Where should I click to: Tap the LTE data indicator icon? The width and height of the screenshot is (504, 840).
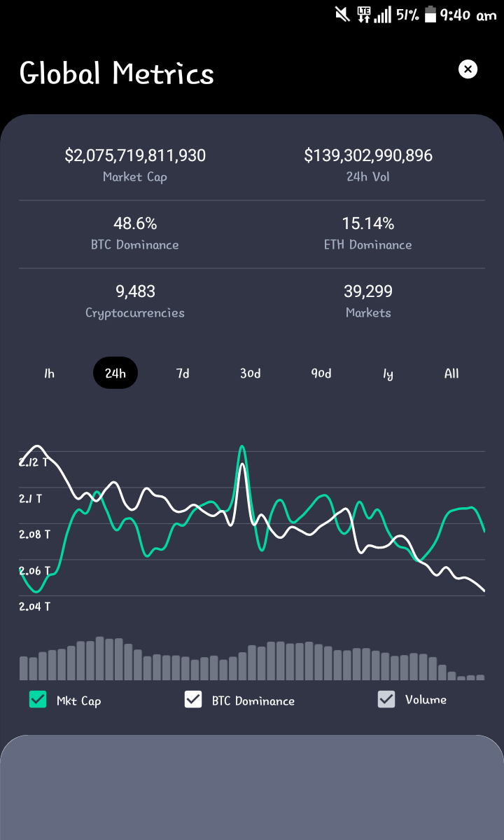[364, 15]
